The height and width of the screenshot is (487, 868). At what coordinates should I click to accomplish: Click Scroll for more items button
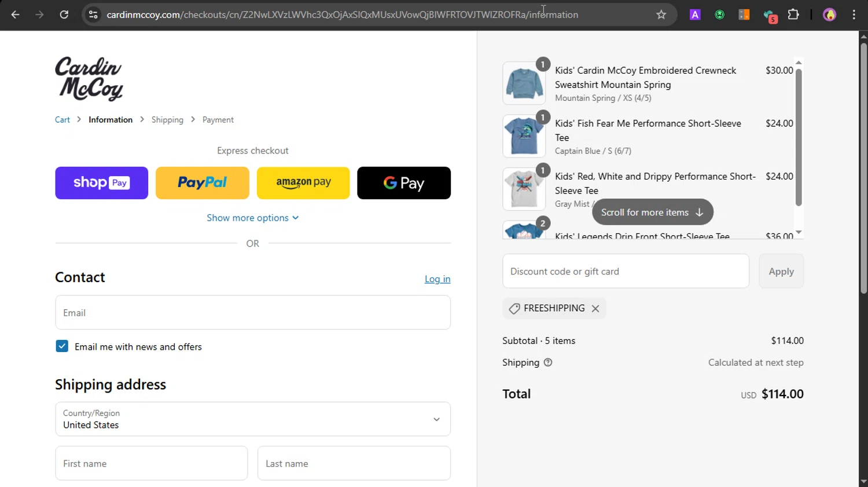653,212
